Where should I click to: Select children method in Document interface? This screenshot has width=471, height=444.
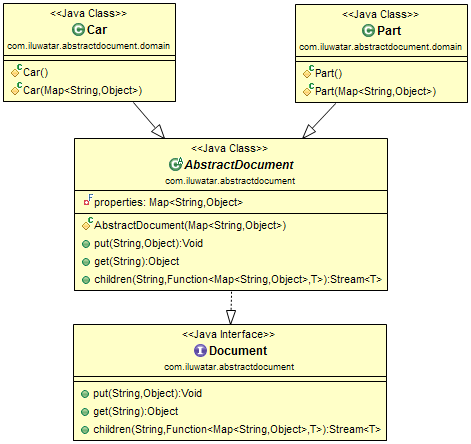point(237,429)
